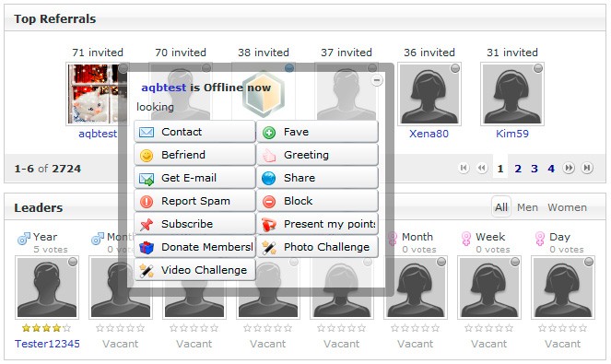Click female symbol icon beside Week
Viewport: 611px width, 364px height.
pyautogui.click(x=466, y=238)
